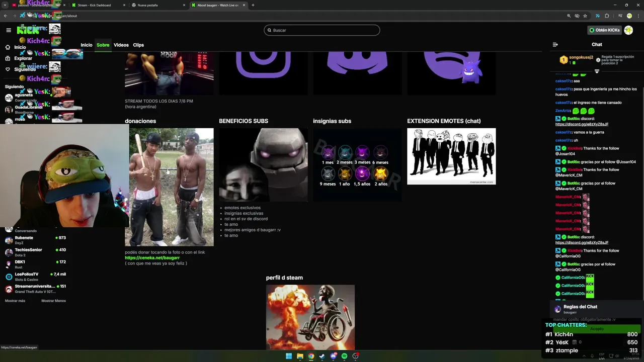Image resolution: width=644 pixels, height=362 pixels.
Task: Bookmark this page with star icon
Action: [585, 16]
